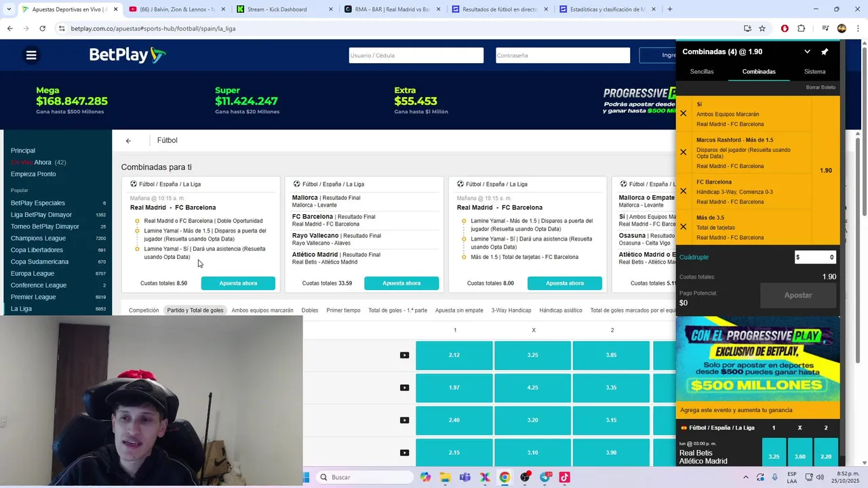This screenshot has height=488, width=868.
Task: Open the install app icon in the address bar
Action: [747, 28]
